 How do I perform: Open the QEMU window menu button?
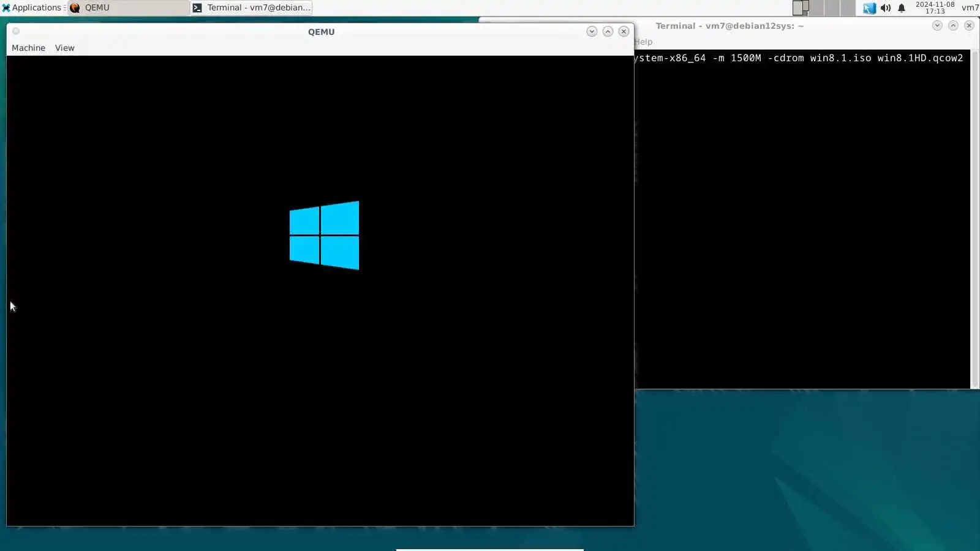point(16,31)
